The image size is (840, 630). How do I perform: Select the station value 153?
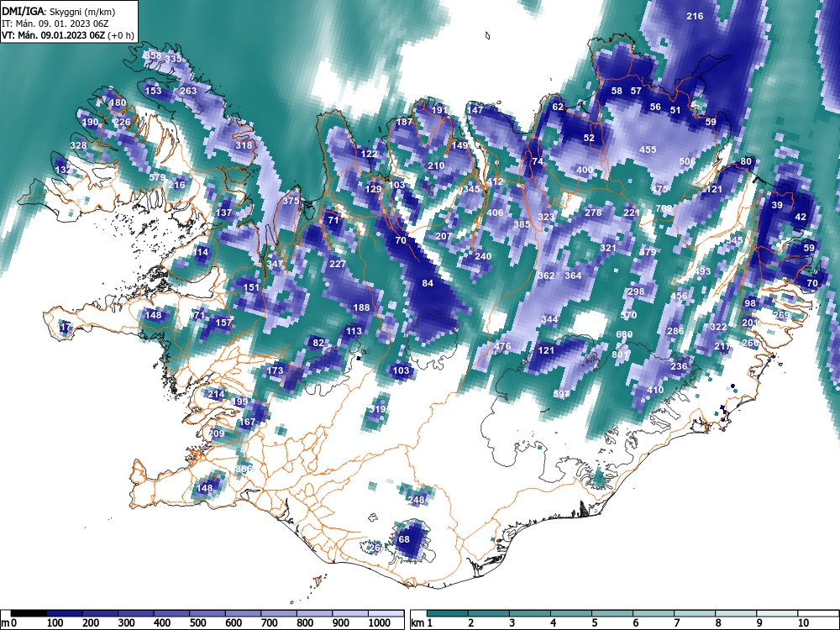point(153,91)
